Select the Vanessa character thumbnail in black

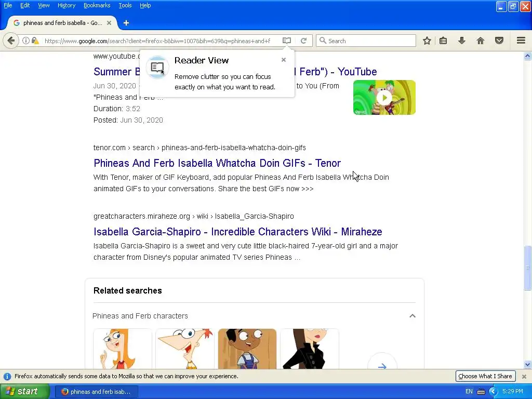pyautogui.click(x=310, y=349)
